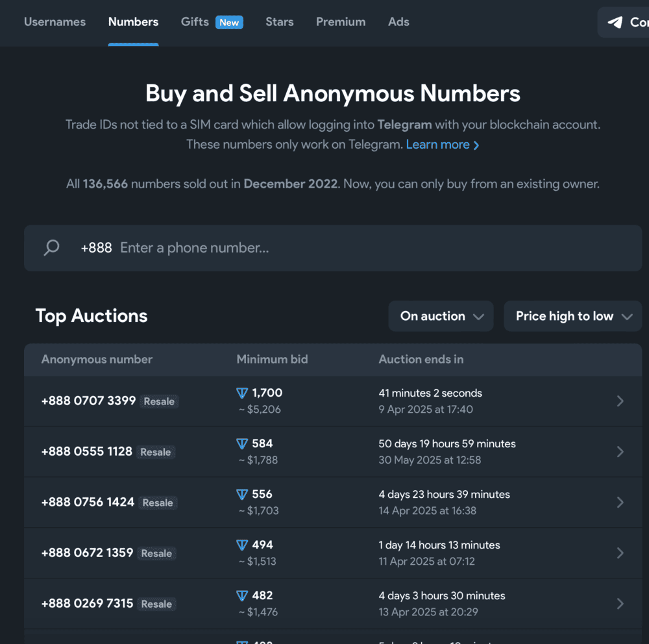649x644 pixels.
Task: Follow the Learn more link
Action: coord(443,145)
